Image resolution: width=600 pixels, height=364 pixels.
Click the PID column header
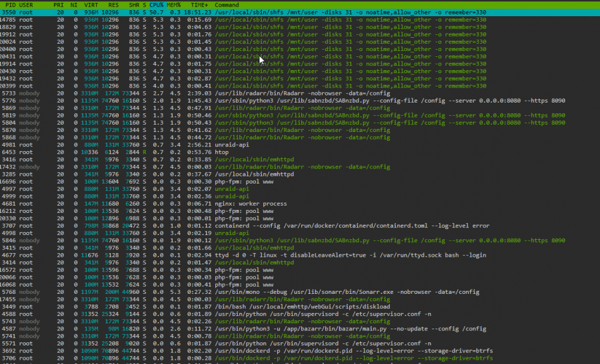pyautogui.click(x=10, y=5)
